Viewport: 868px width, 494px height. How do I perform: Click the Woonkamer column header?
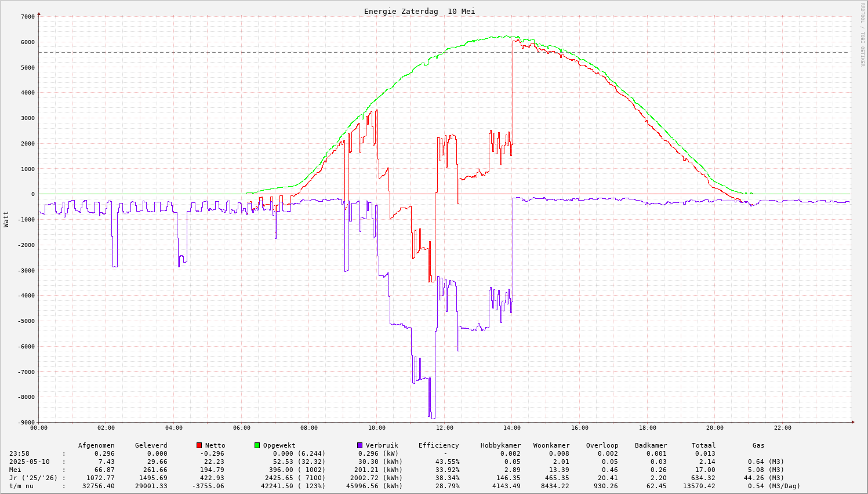coord(551,445)
